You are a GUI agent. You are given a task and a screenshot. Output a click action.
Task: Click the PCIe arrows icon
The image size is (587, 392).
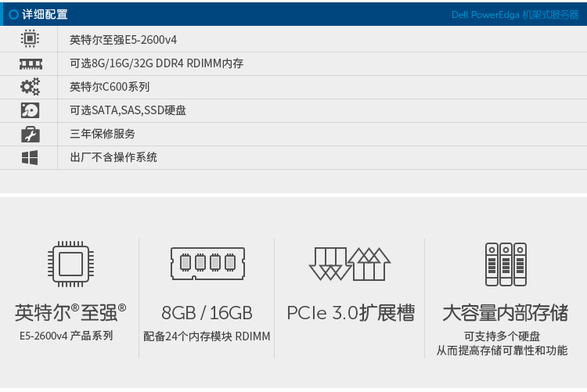coord(350,263)
